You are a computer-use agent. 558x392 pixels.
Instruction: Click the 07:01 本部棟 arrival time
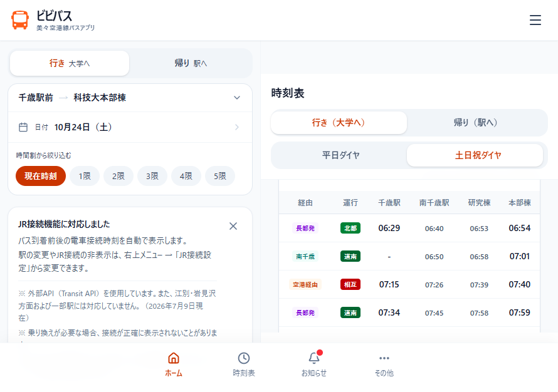pos(520,256)
